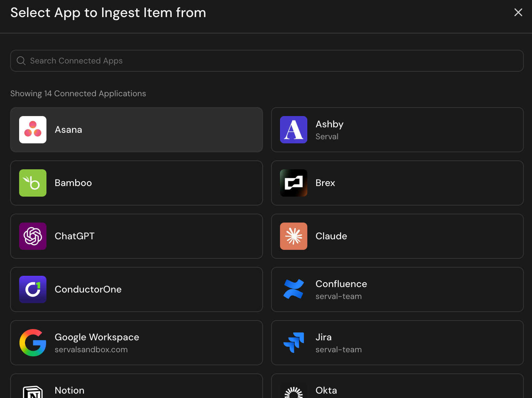Pick the Notion app name
The width and height of the screenshot is (532, 398).
point(69,390)
